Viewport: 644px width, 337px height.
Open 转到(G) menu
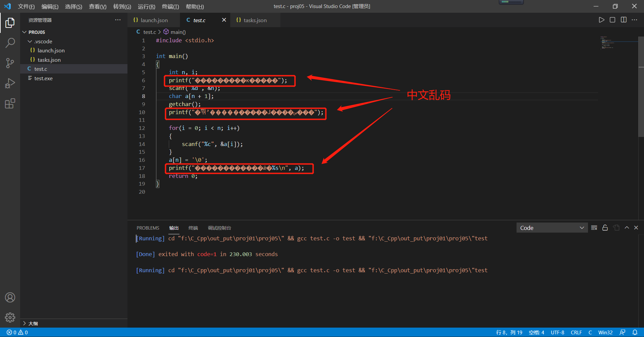122,6
